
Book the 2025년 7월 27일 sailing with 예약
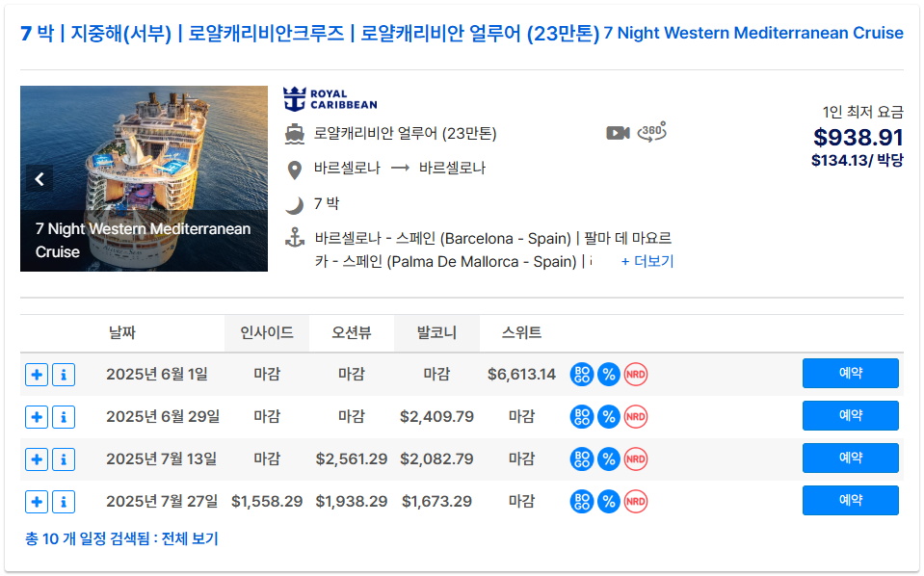[x=851, y=501]
